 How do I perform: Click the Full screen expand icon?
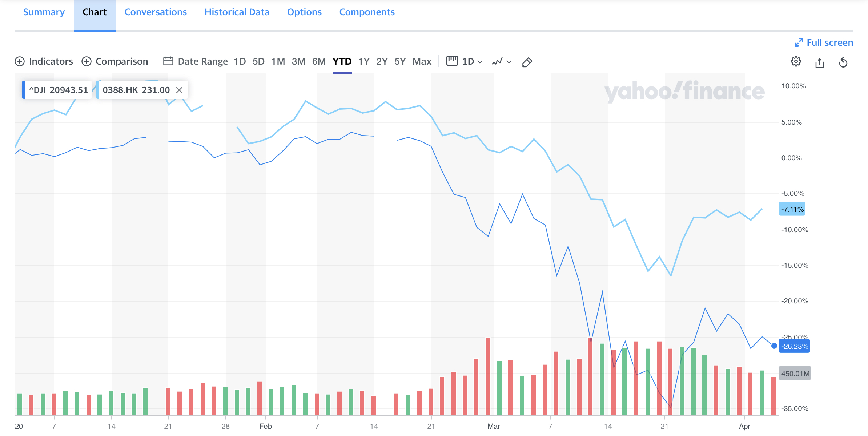(x=799, y=43)
